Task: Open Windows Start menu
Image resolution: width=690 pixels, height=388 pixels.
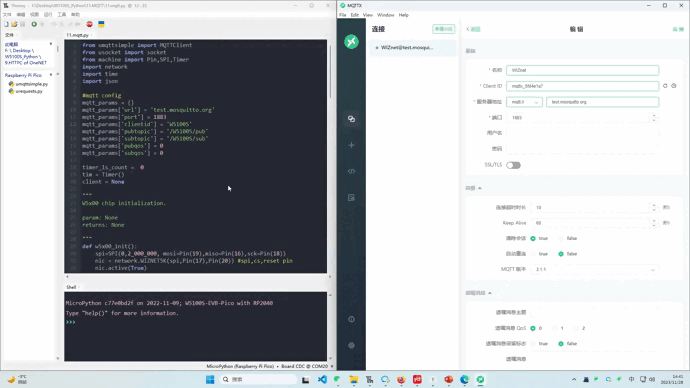Action: [210, 379]
